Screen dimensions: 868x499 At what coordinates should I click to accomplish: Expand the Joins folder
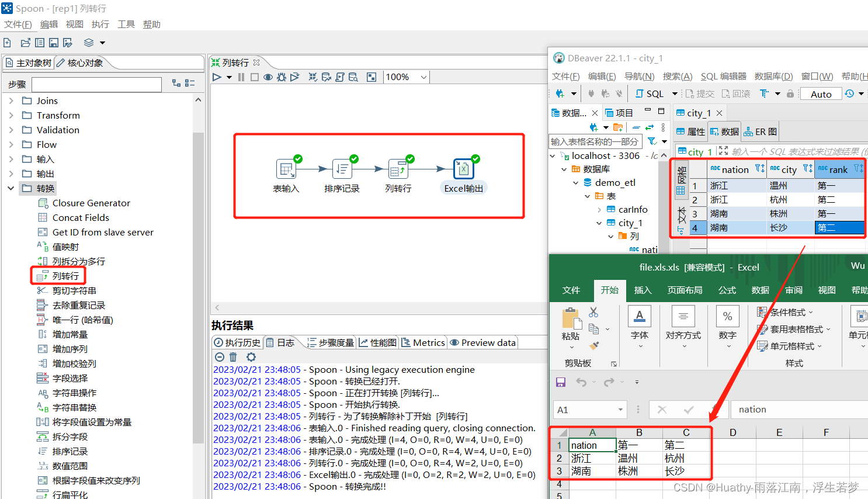[x=11, y=101]
